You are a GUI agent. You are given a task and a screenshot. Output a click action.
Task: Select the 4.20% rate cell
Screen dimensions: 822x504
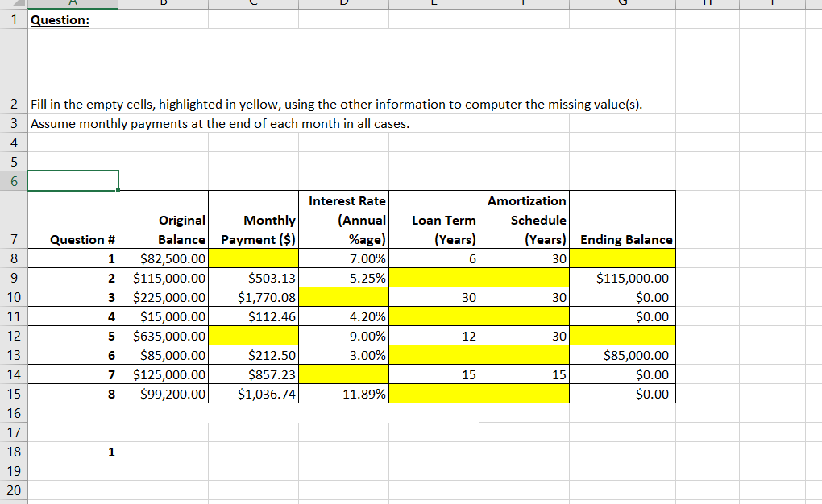pos(344,317)
